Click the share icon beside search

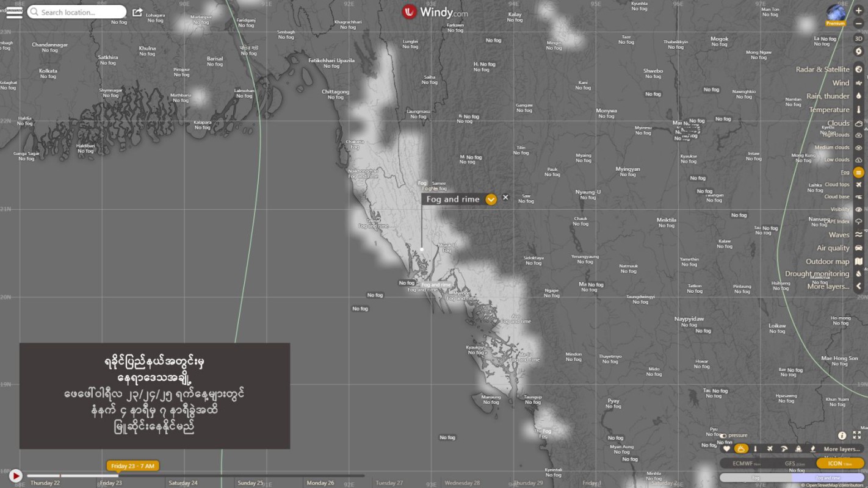click(137, 12)
